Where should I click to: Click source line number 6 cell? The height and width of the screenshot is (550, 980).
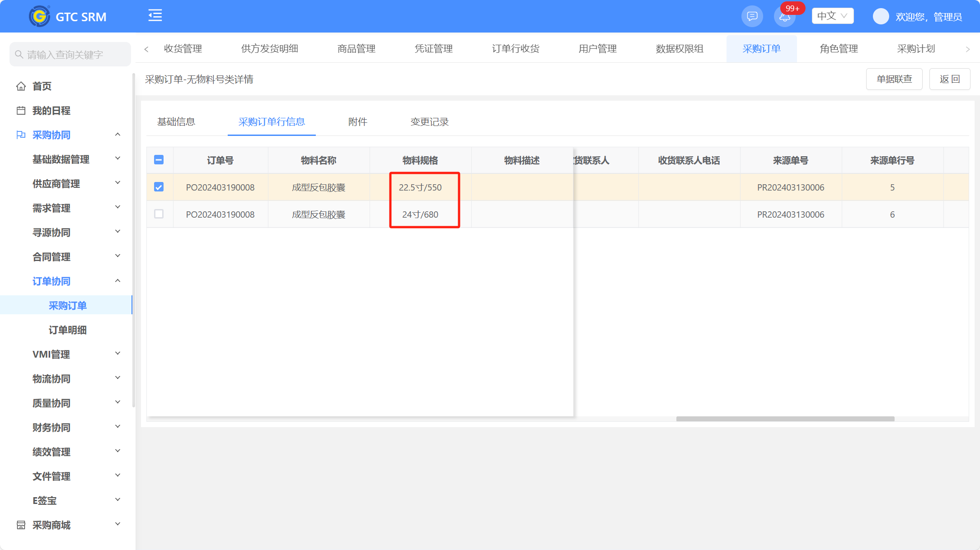[x=892, y=214]
